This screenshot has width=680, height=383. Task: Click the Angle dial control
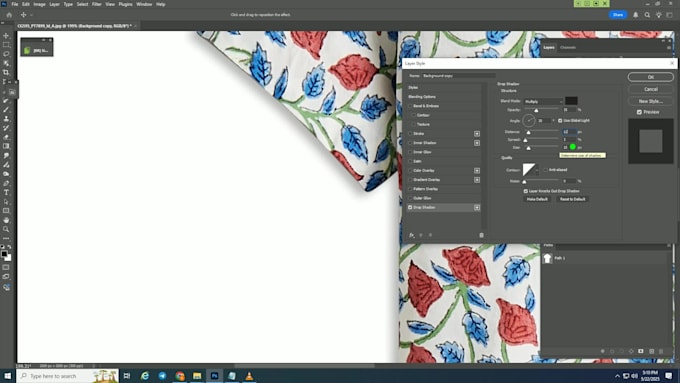click(x=529, y=120)
